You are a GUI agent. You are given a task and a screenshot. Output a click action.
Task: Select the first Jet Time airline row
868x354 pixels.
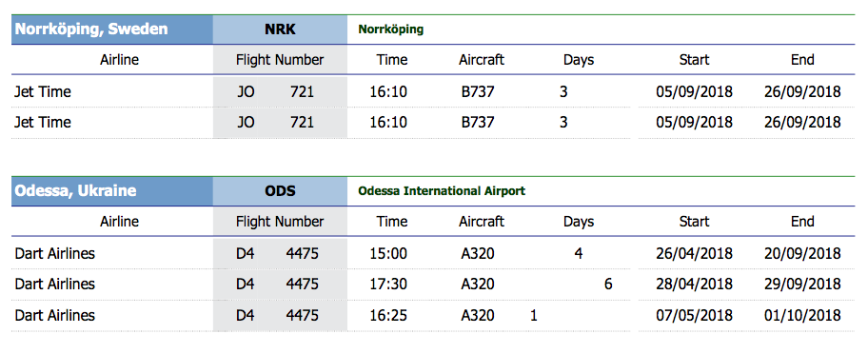pos(433,91)
